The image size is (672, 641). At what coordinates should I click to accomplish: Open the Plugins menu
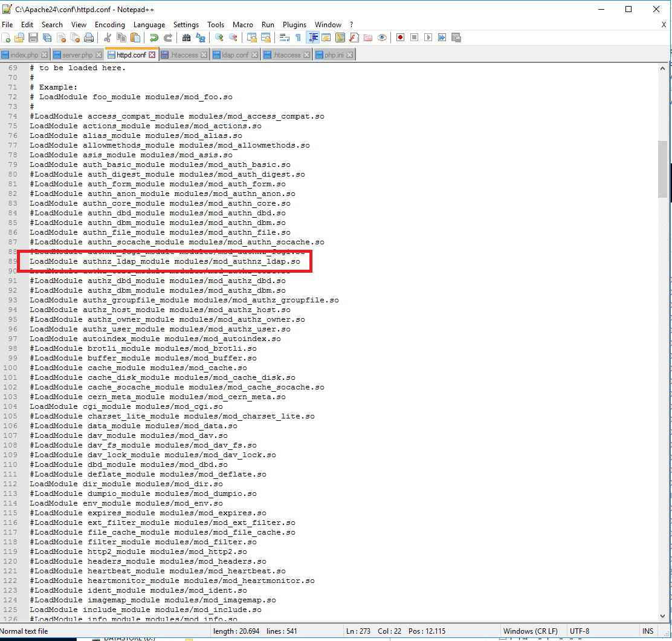pos(294,25)
